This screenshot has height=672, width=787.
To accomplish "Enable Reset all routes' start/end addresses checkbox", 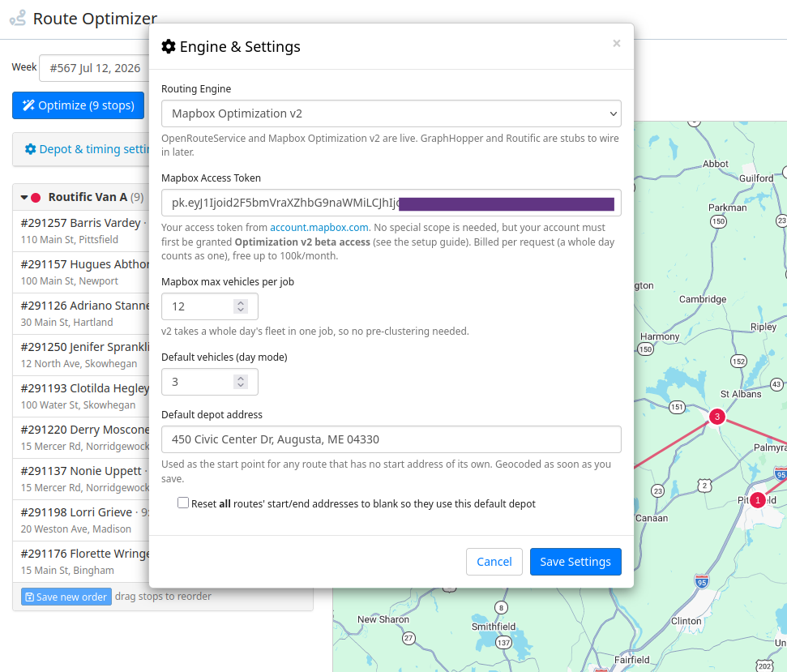I will point(183,503).
